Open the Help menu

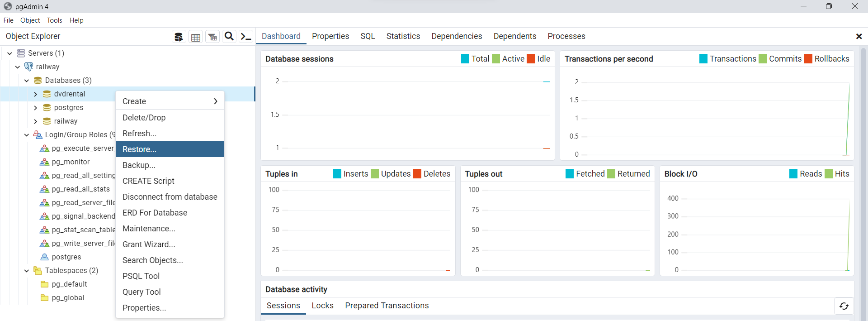[x=76, y=20]
